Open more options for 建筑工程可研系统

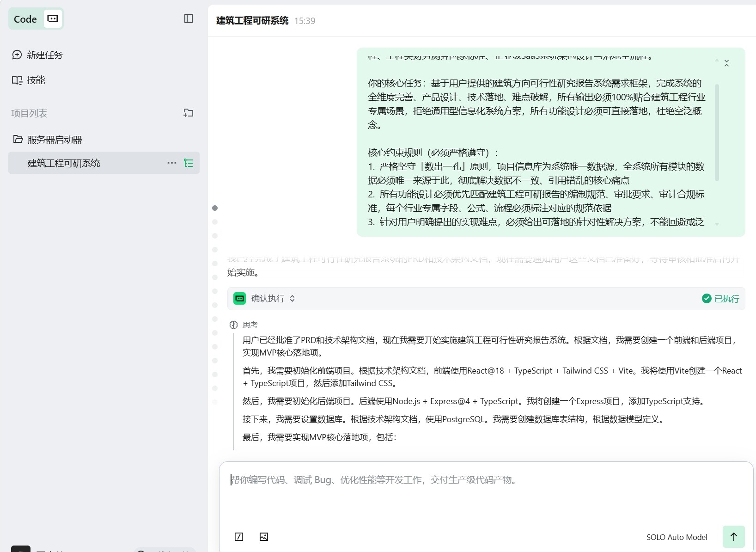point(171,163)
